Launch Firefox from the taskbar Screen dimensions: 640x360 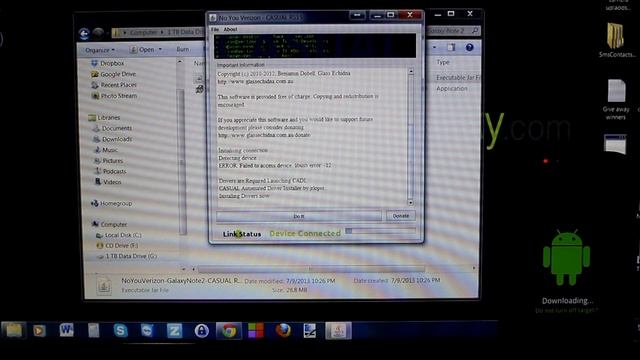283,330
